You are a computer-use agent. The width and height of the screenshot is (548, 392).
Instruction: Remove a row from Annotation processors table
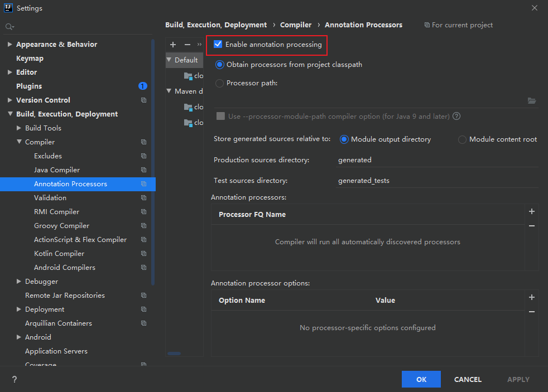pos(532,226)
